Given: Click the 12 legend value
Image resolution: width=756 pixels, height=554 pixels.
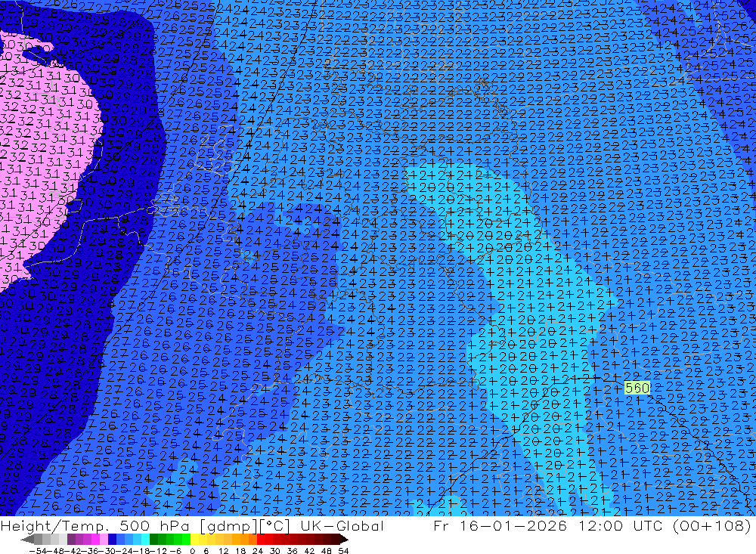Looking at the screenshot, I should pos(223,551).
